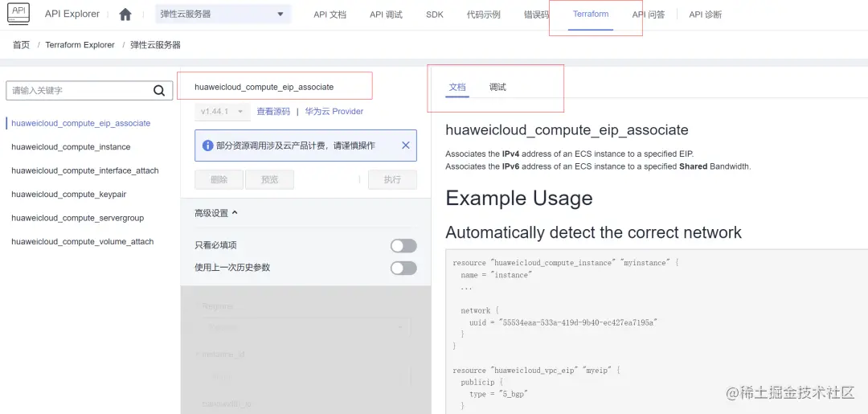This screenshot has width=868, height=414.
Task: Close the billing warning notice
Action: [x=406, y=146]
